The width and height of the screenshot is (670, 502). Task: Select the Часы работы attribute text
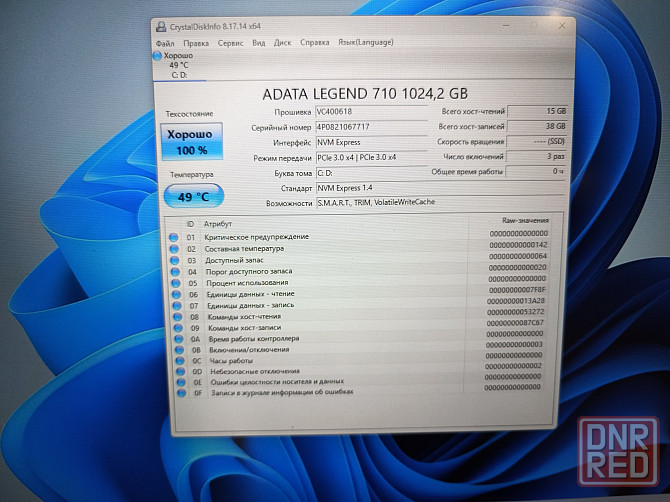click(x=232, y=361)
